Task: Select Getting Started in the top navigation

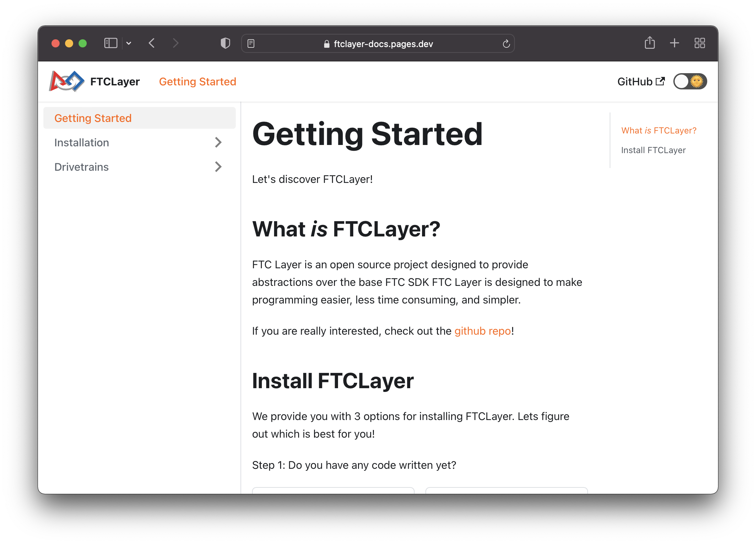Action: coord(197,81)
